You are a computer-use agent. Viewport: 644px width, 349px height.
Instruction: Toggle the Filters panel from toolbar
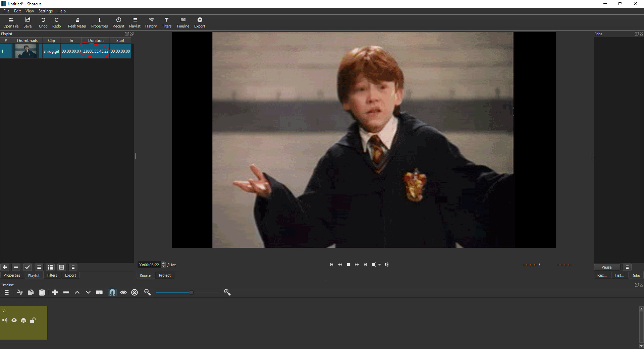click(x=166, y=22)
